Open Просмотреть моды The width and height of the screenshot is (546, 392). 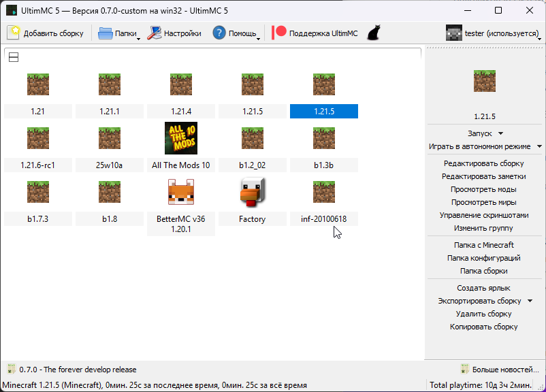[483, 189]
